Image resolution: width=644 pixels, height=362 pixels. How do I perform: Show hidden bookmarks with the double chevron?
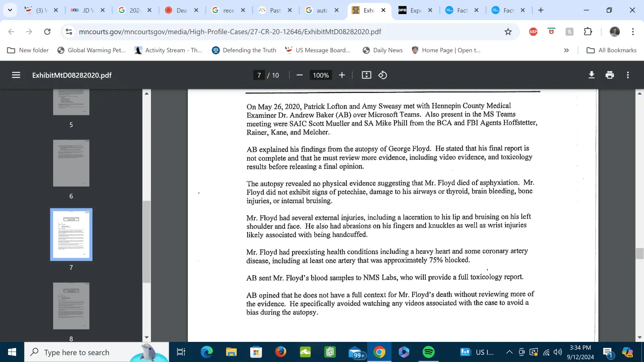(566, 50)
